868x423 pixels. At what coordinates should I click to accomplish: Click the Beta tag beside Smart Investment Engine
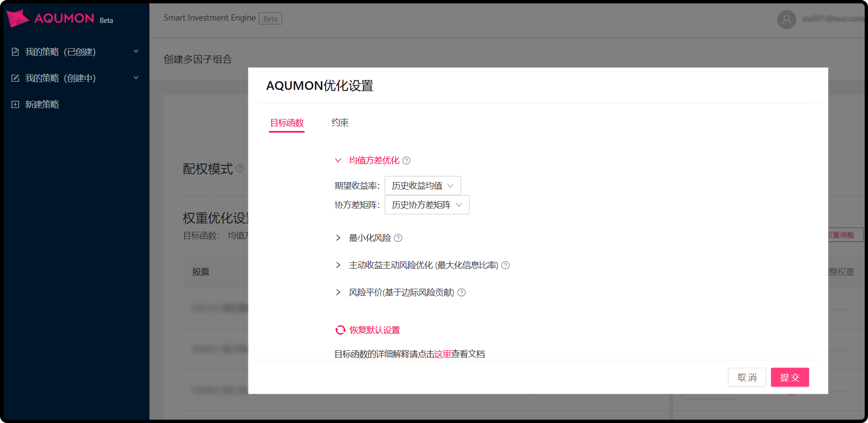coord(270,19)
